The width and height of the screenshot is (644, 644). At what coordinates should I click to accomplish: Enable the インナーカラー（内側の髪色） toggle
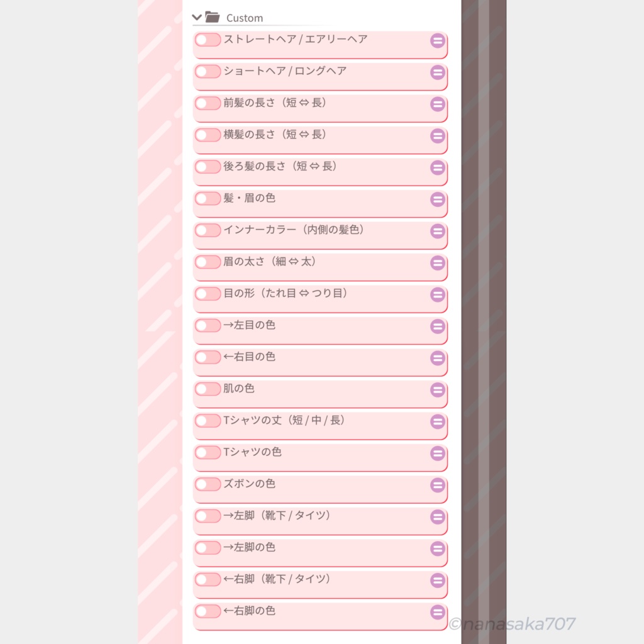208,230
